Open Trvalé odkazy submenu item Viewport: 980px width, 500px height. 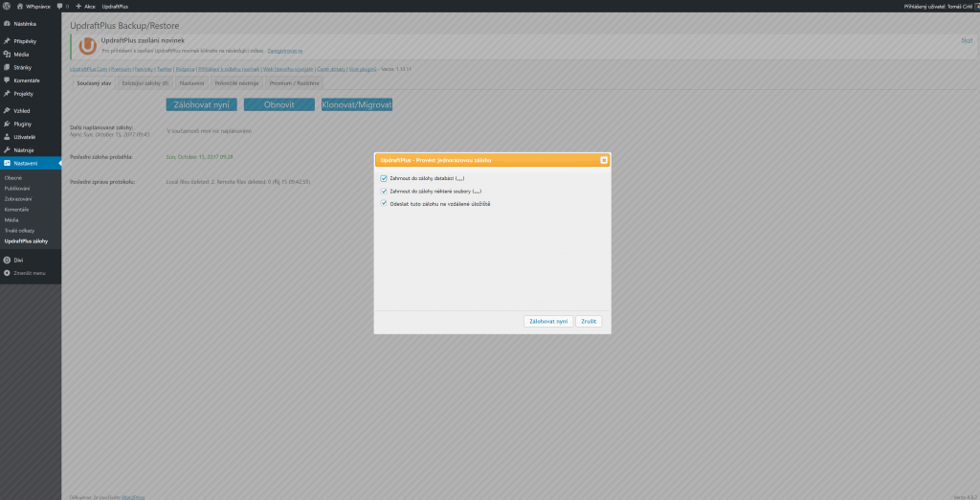point(19,230)
